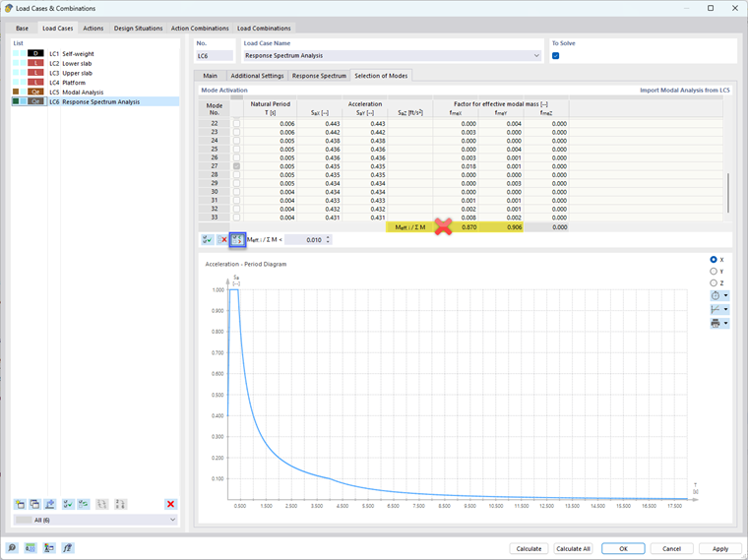Select LC6 Response Spectrum Analysis in list
This screenshot has height=560, width=748.
pyautogui.click(x=94, y=101)
